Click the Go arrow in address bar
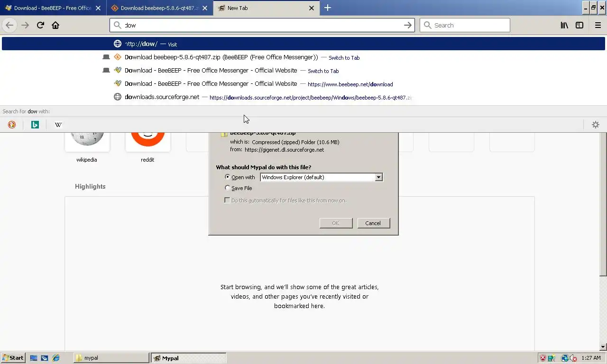The image size is (607, 364). coord(408,25)
